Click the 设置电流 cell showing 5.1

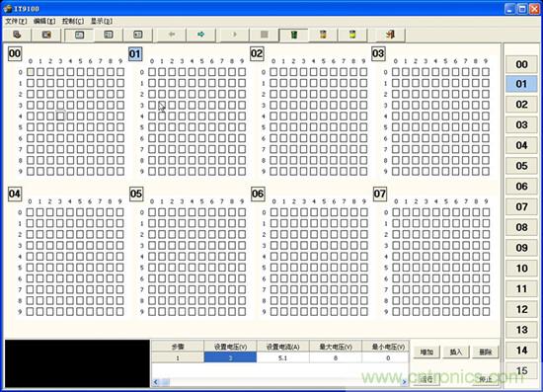tap(283, 358)
